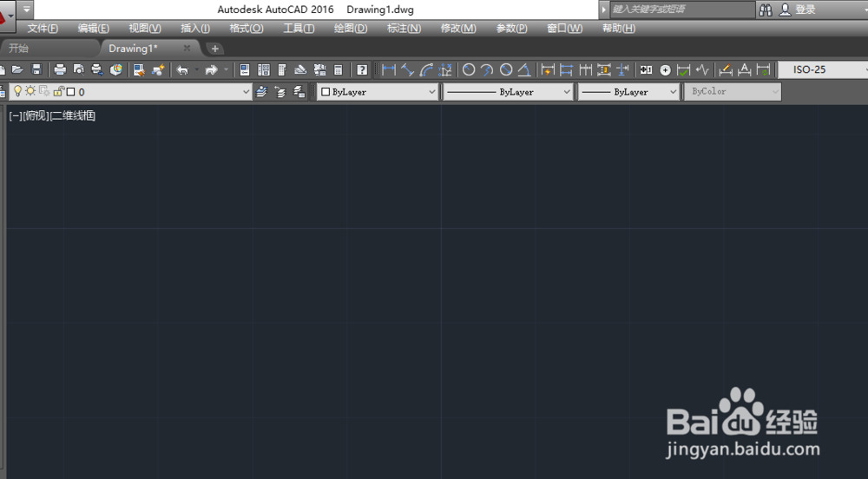Viewport: 868px width, 479px height.
Task: Open the Properties palette icon
Action: coord(245,69)
